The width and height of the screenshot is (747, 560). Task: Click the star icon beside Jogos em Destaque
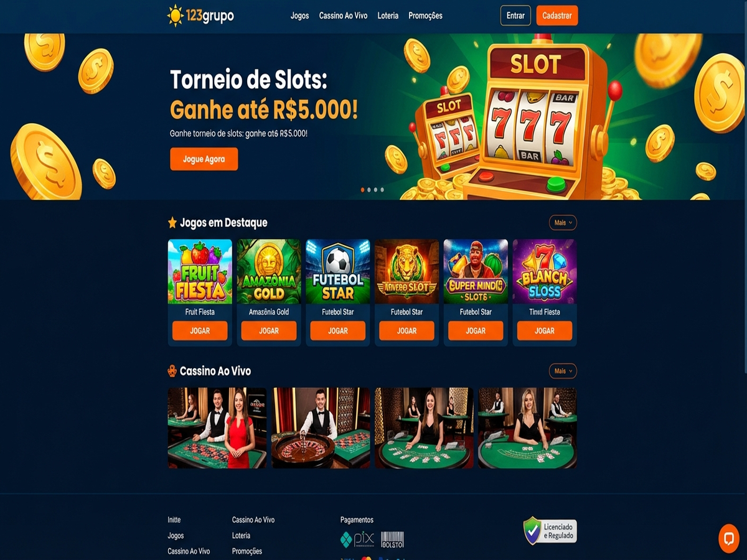point(172,222)
